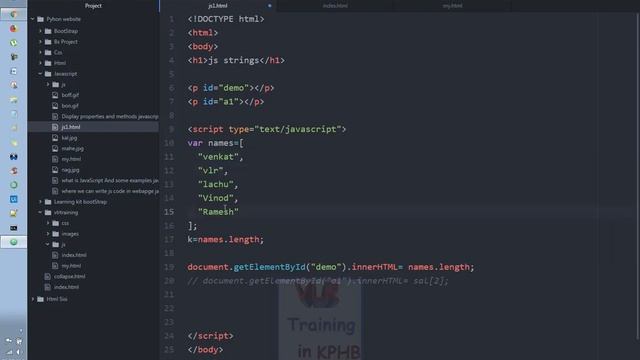Click the p id="a1" element line
The width and height of the screenshot is (640, 360).
(x=226, y=102)
